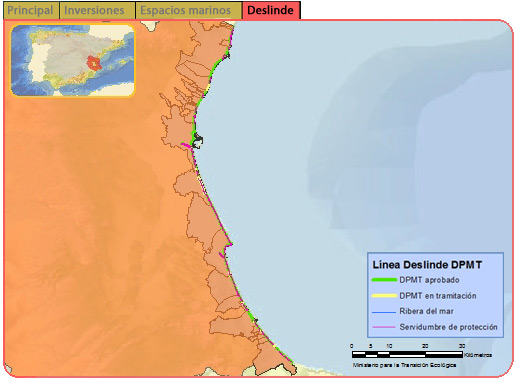The width and height of the screenshot is (515, 381).
Task: Click the kilometre scale bar
Action: (x=407, y=354)
